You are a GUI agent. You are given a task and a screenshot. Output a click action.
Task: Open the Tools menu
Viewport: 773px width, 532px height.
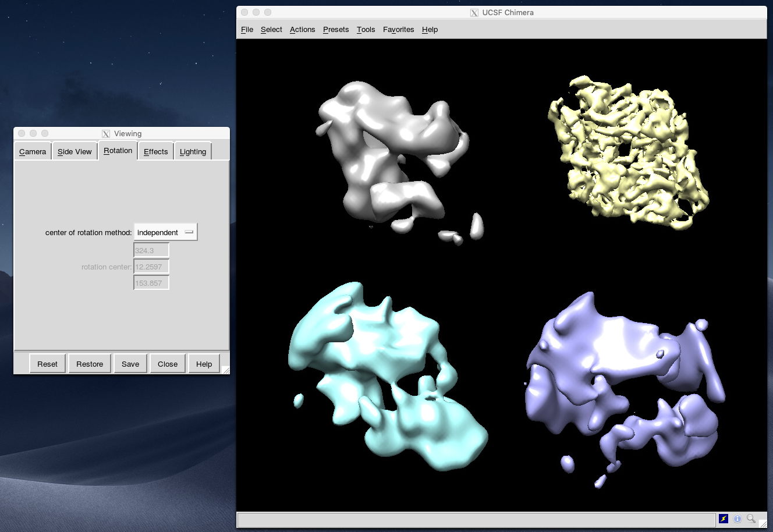tap(366, 30)
